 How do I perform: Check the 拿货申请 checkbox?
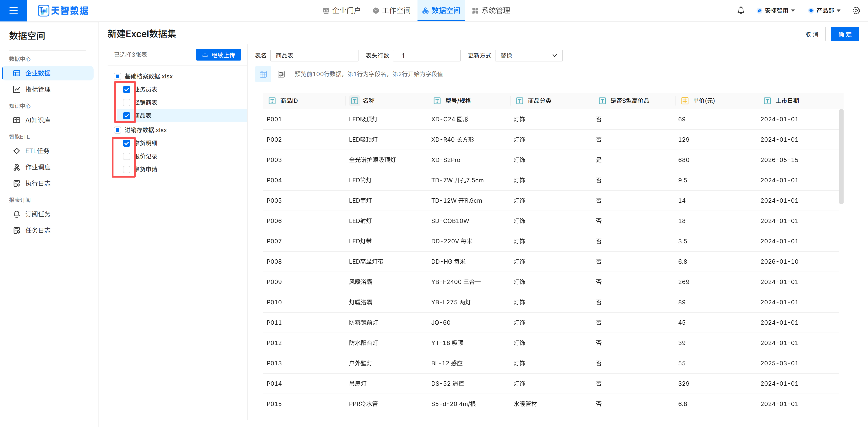pos(126,169)
